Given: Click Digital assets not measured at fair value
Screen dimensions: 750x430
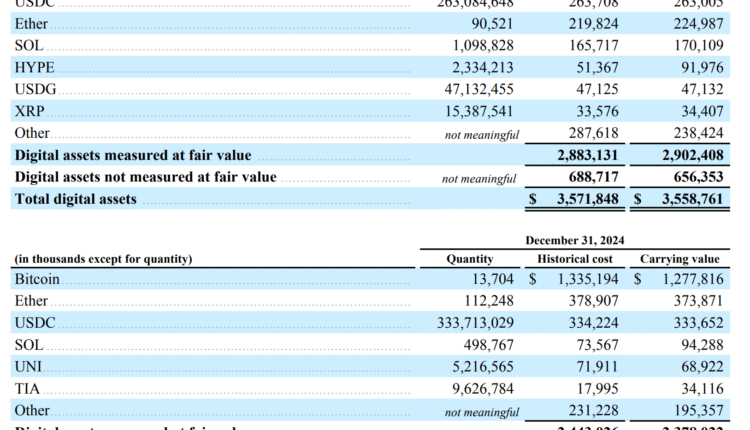Looking at the screenshot, I should (145, 177).
